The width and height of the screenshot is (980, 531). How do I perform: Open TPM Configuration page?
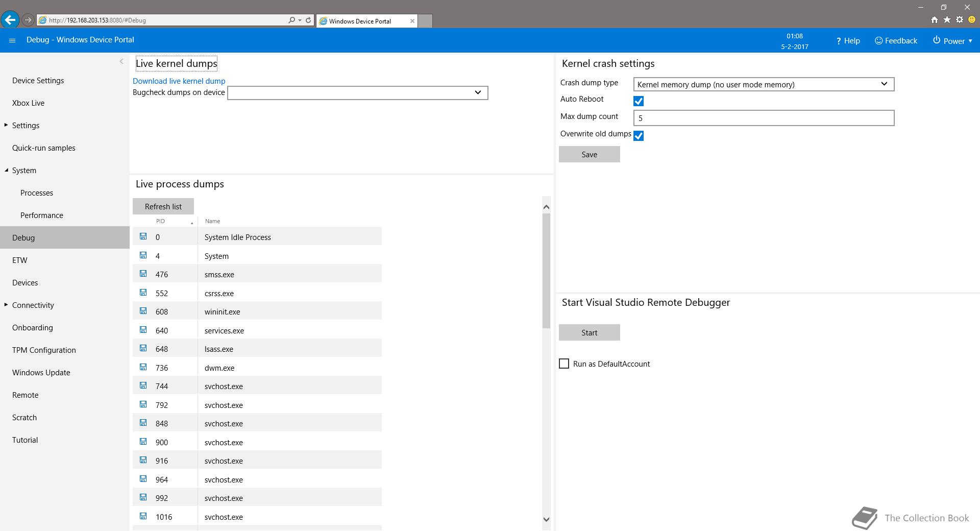coord(44,350)
